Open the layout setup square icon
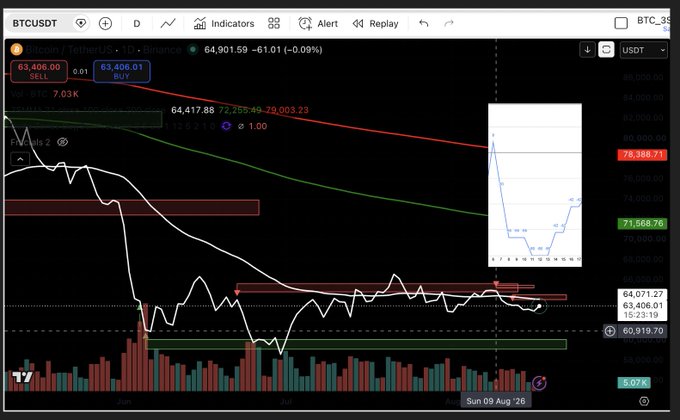This screenshot has height=420, width=680. [x=621, y=23]
